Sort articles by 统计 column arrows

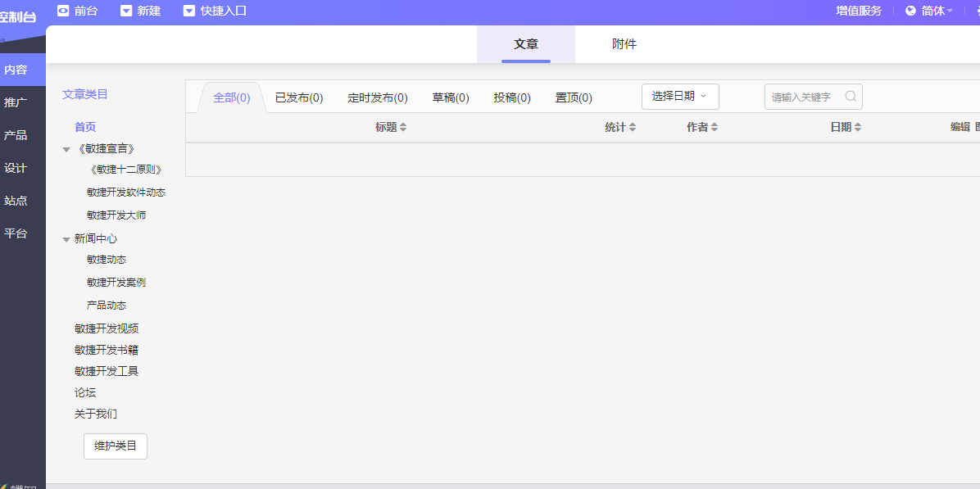pyautogui.click(x=632, y=127)
